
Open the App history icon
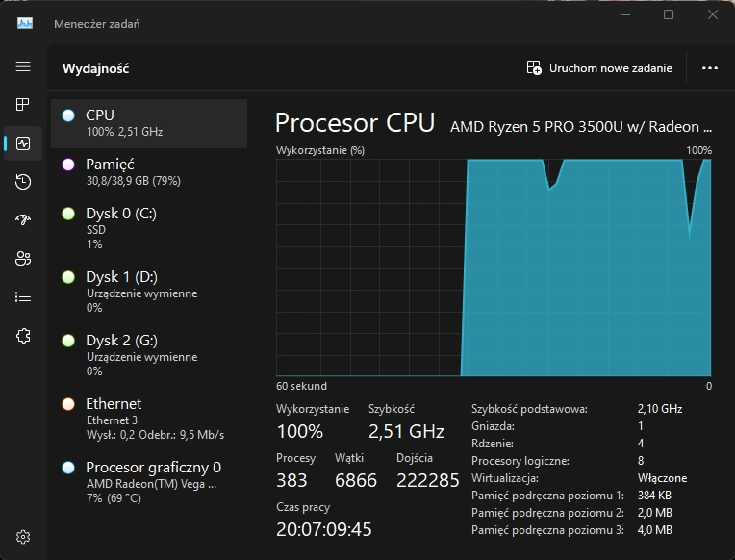tap(23, 182)
